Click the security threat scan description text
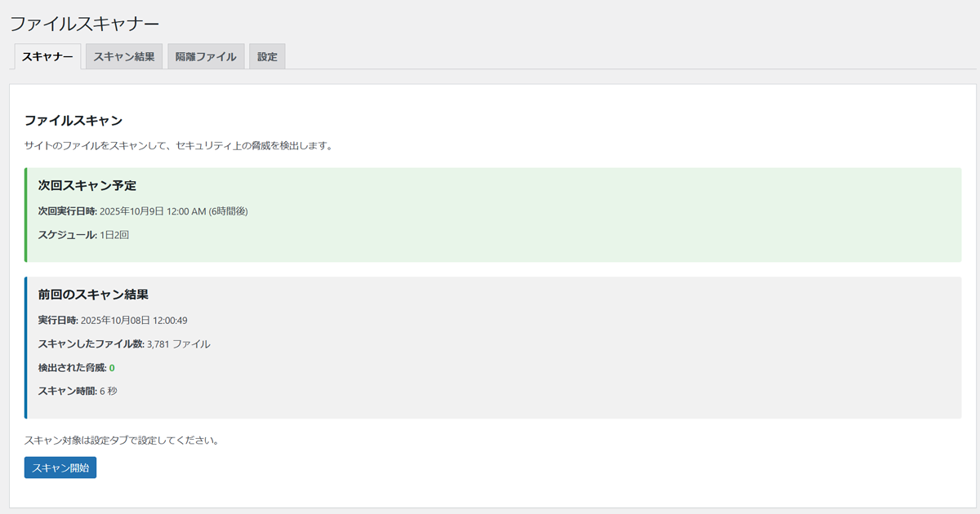This screenshot has width=980, height=514. (x=178, y=146)
